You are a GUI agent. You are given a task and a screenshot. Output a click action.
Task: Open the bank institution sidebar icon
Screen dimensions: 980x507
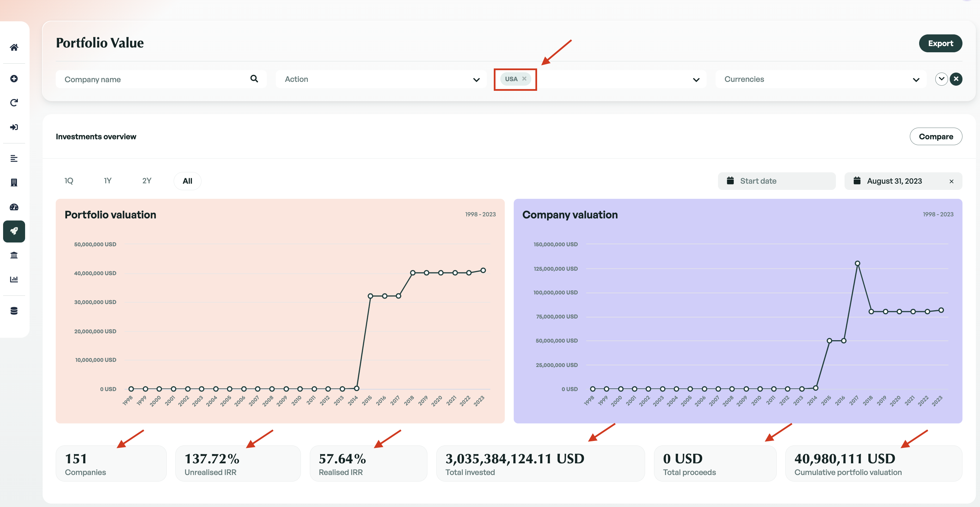pos(14,256)
